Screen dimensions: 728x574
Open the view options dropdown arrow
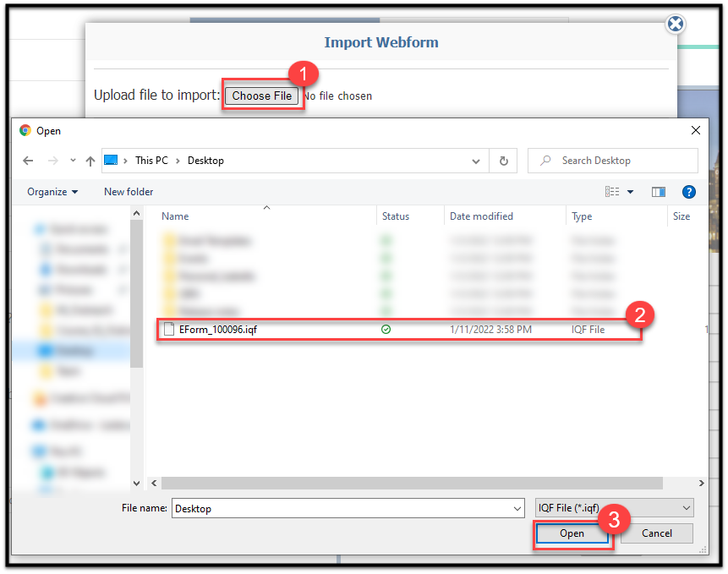click(631, 192)
